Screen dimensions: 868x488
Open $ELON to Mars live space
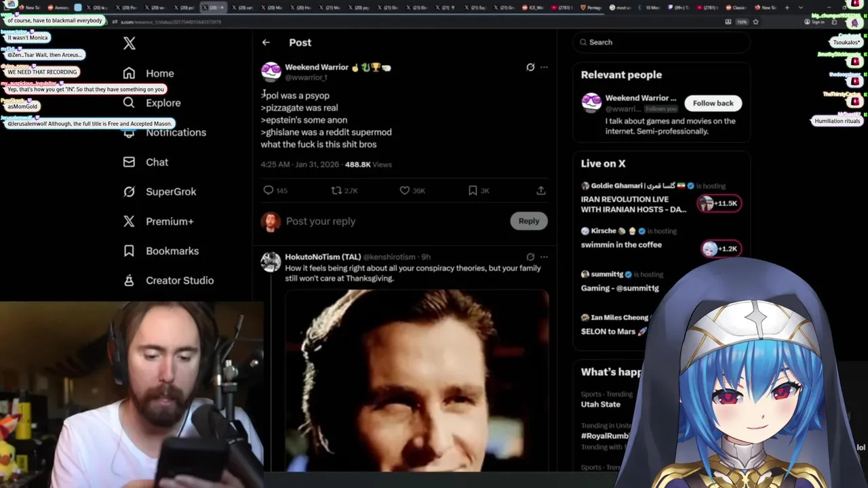614,331
